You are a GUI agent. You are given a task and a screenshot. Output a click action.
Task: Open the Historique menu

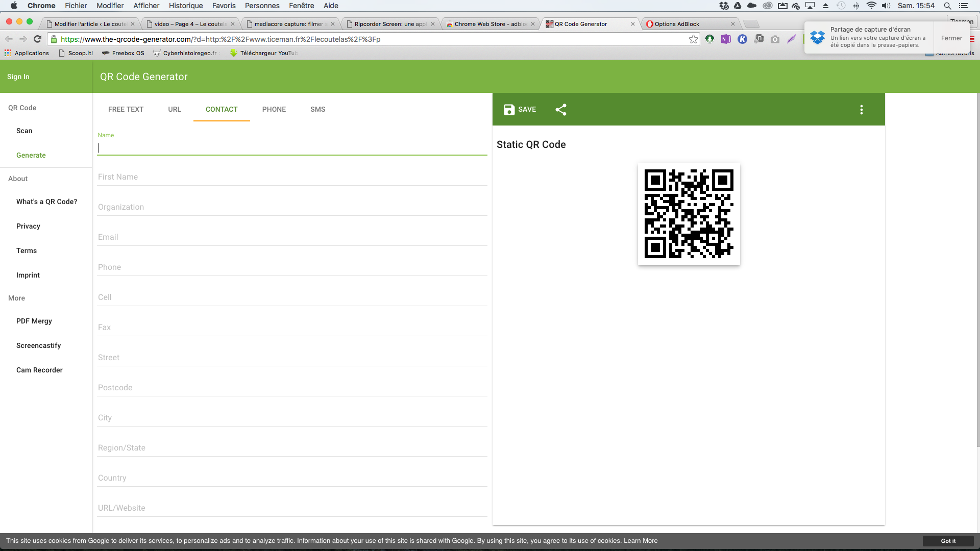point(186,6)
